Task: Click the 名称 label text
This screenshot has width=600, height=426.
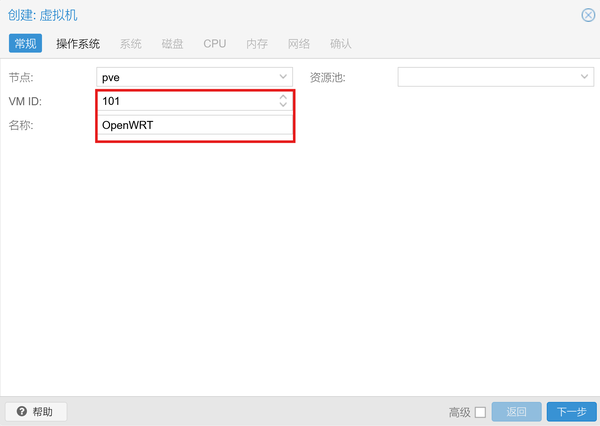Action: pos(21,125)
